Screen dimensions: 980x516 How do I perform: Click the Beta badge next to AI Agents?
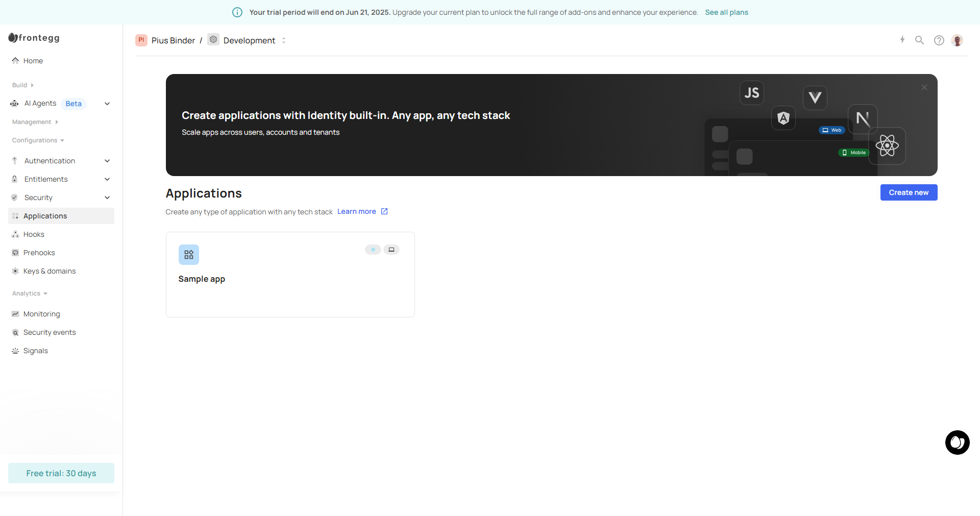[x=73, y=104]
